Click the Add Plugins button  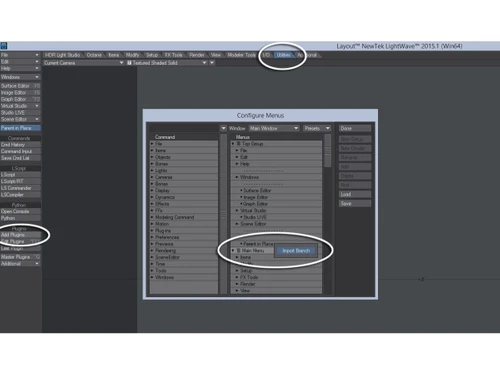click(x=20, y=235)
